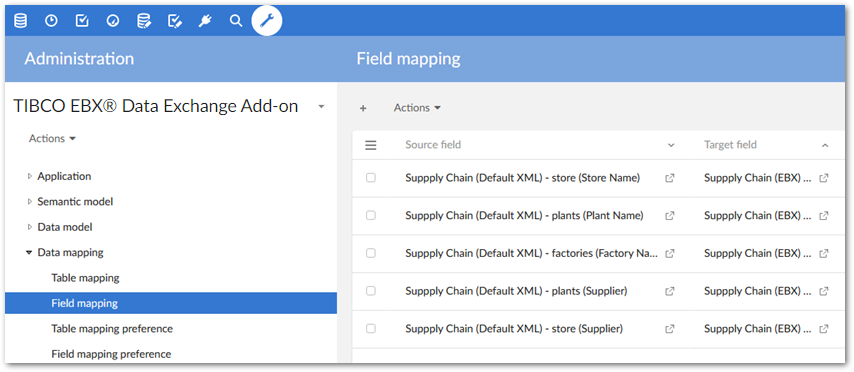This screenshot has height=372, width=854.
Task: Click the plants (Plant Name) source cell text
Action: (524, 216)
